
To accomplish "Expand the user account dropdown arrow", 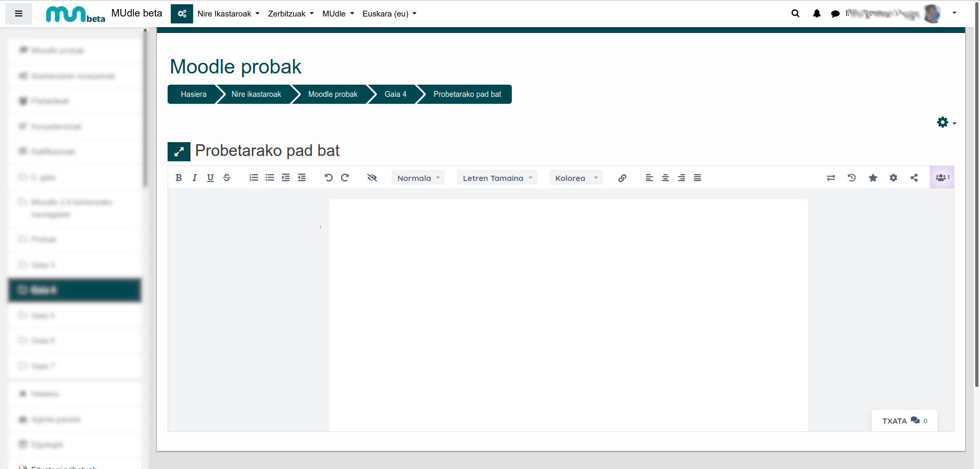I will (x=954, y=13).
